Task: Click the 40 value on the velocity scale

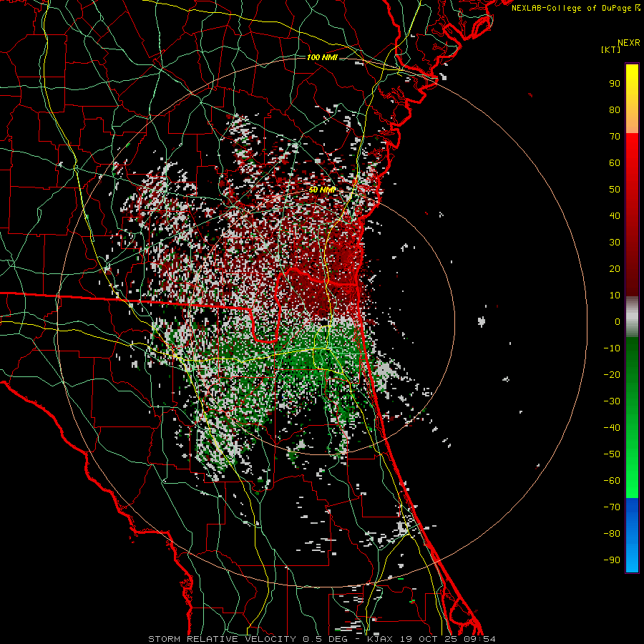Action: click(615, 216)
